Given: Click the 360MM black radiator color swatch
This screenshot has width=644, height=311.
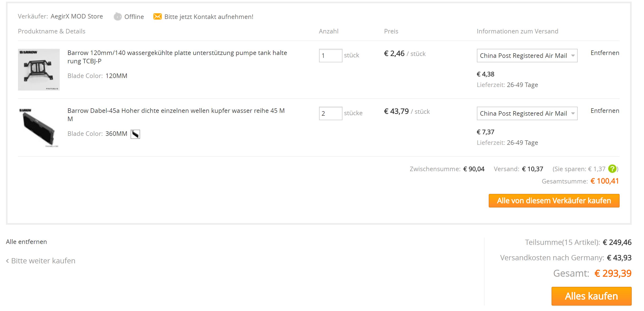Looking at the screenshot, I should pos(135,134).
